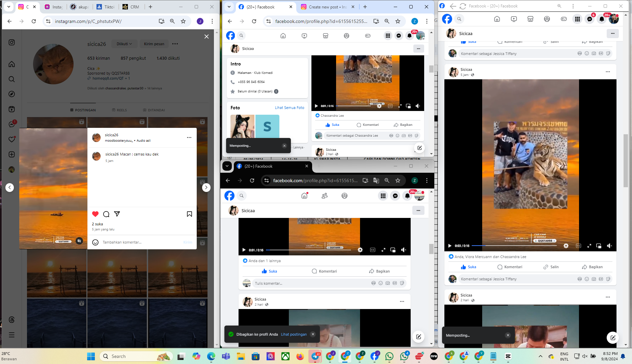The width and height of the screenshot is (632, 364).
Task: Unlike the post with red heart icon
Action: (x=95, y=214)
